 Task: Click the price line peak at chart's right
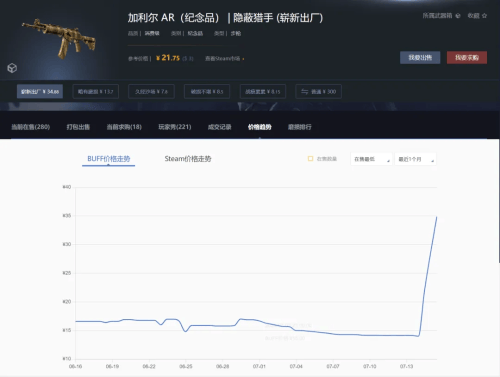[436, 217]
